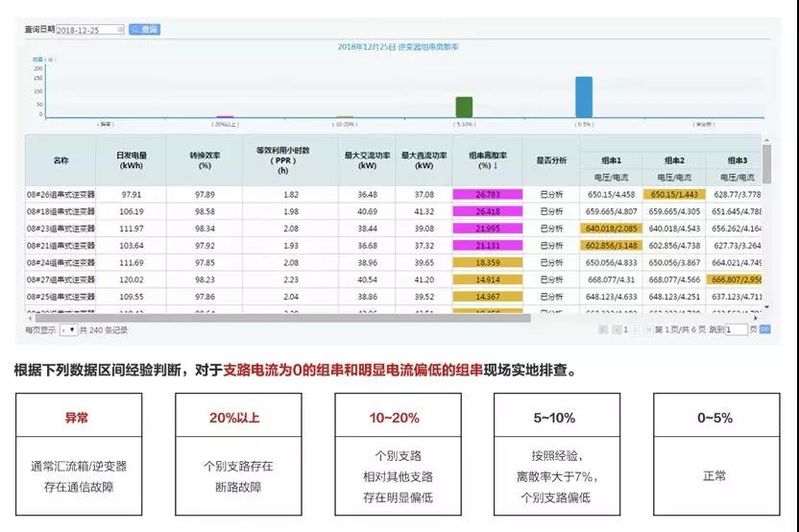Click 已分析 status for 08#18 inverter
The height and width of the screenshot is (532, 799).
pos(552,211)
